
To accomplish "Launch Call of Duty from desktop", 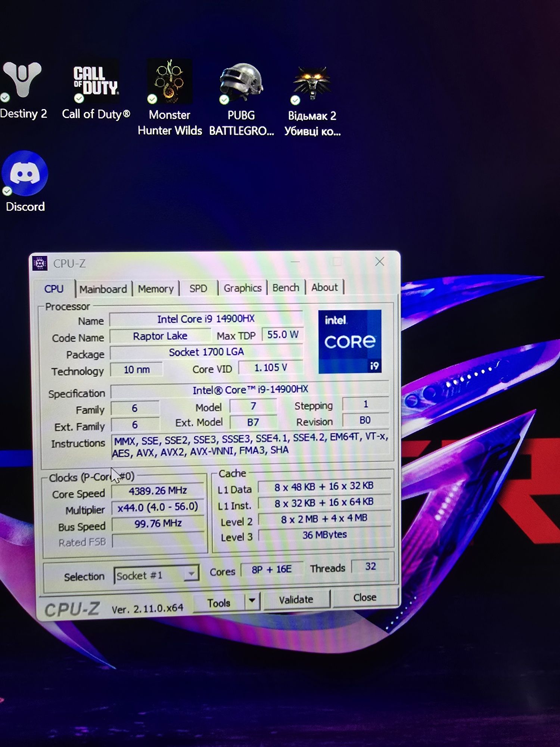I will click(x=96, y=81).
